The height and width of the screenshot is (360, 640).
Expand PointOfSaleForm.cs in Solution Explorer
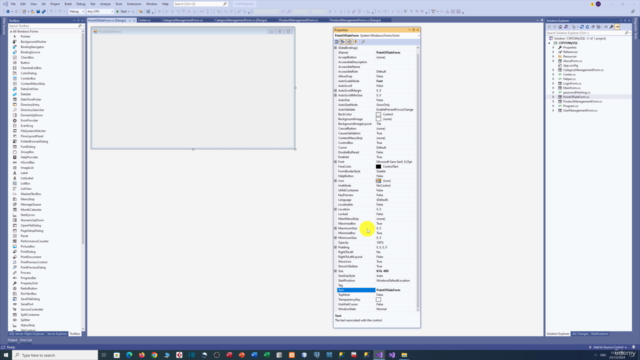coord(554,97)
